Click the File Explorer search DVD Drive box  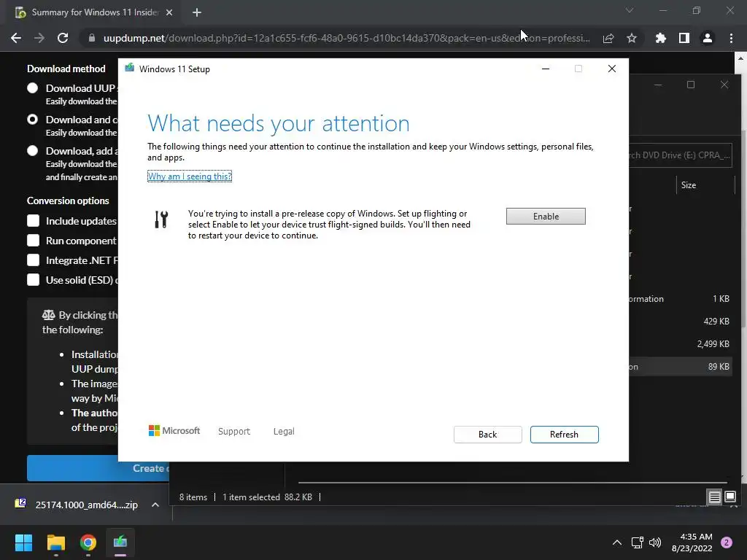(681, 155)
